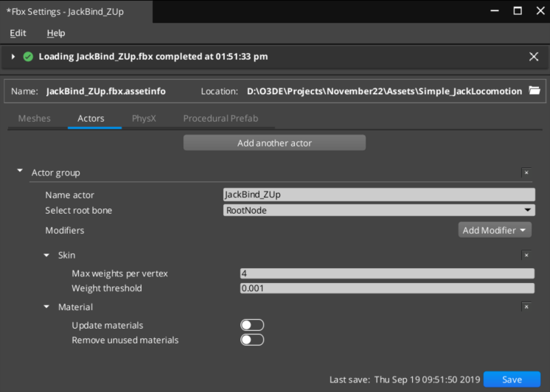The image size is (550, 392).
Task: Remove the Actor group with its X icon
Action: click(526, 172)
